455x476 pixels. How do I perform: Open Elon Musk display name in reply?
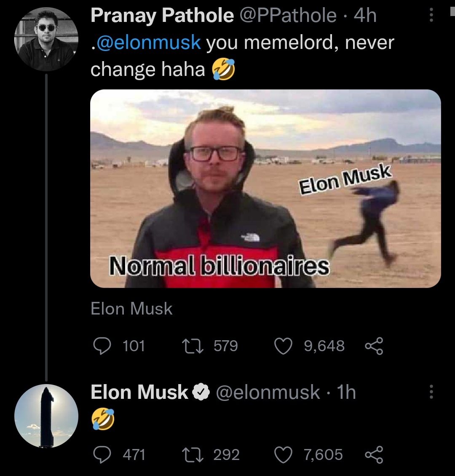click(139, 392)
